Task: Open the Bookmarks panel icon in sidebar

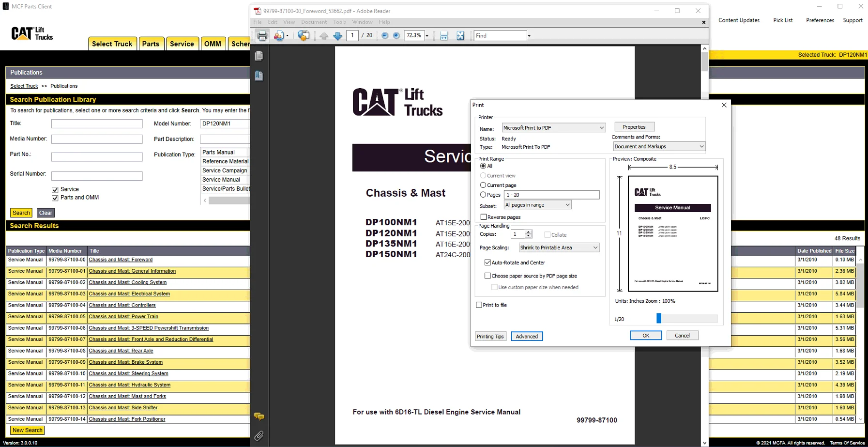Action: click(x=259, y=76)
